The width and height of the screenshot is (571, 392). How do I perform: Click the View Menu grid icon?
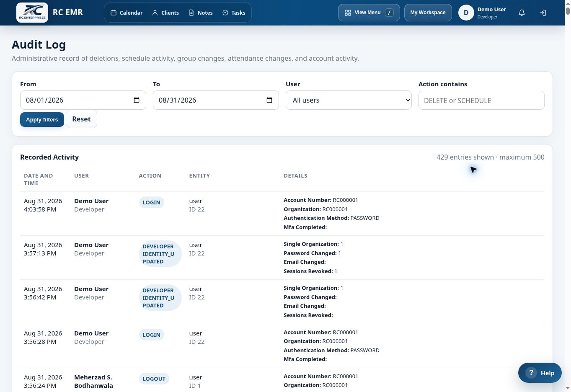(x=348, y=13)
